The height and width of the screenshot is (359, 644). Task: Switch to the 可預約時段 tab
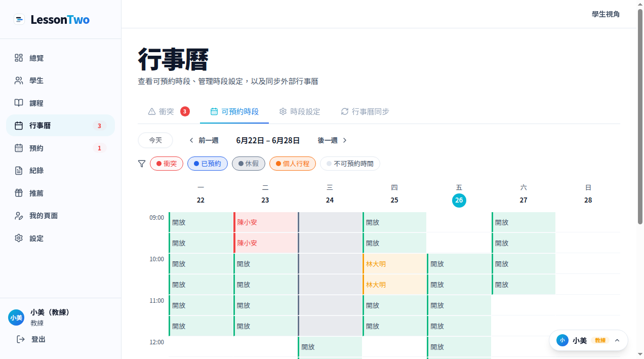click(234, 111)
